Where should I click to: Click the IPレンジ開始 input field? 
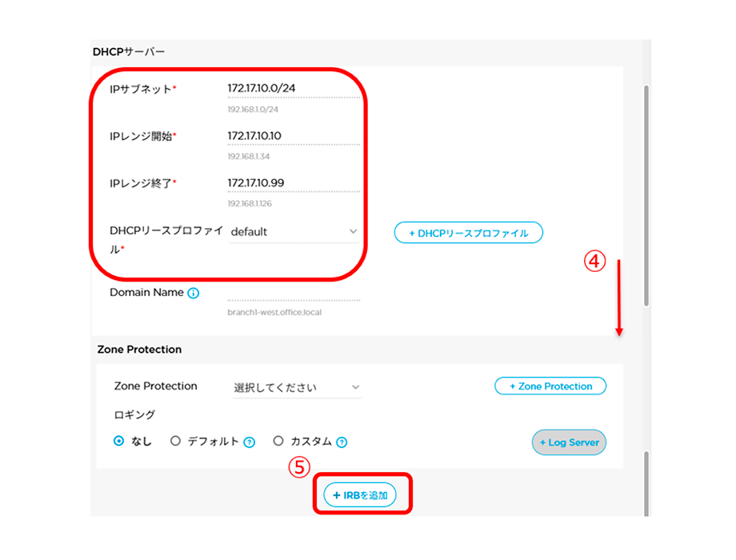point(293,136)
